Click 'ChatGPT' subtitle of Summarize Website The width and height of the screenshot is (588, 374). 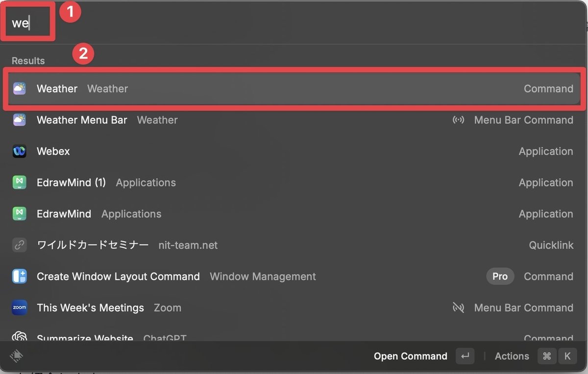pos(165,337)
